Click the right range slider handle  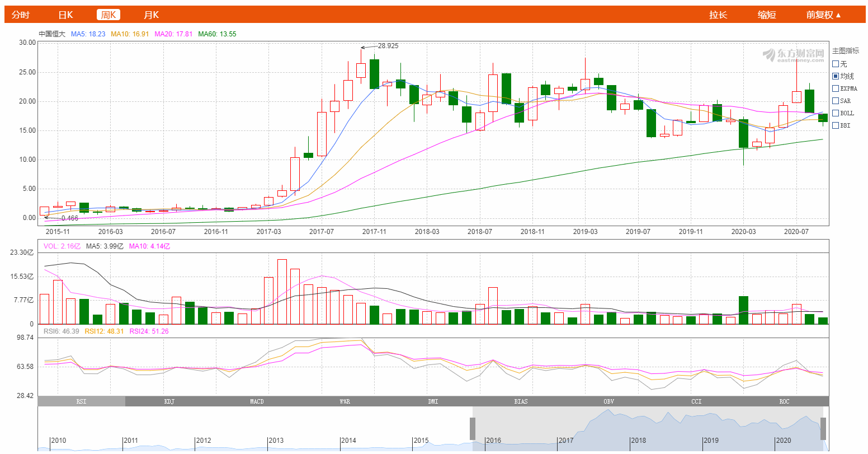coord(823,429)
